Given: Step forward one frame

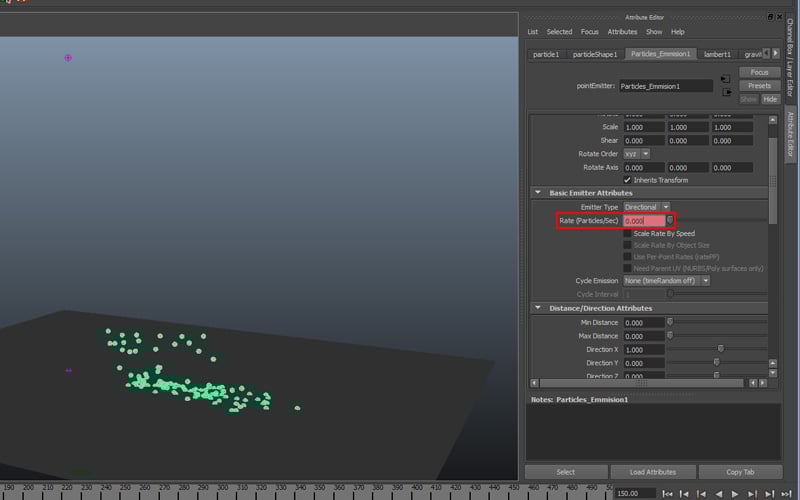Looking at the screenshot, I should [x=769, y=493].
